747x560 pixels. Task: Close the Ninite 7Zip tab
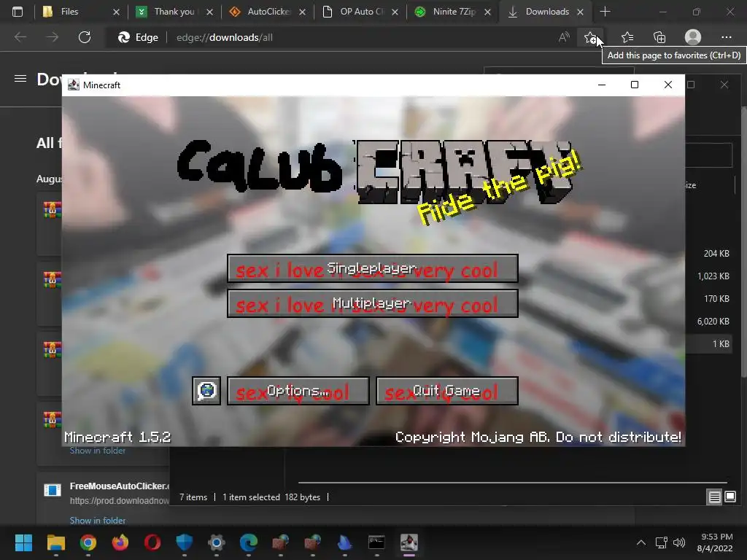click(x=487, y=12)
